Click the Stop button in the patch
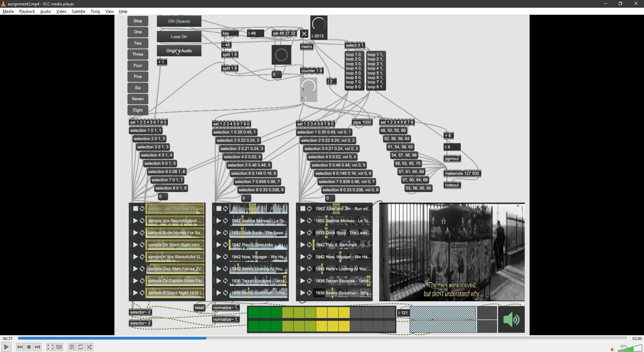644x352 pixels. [138, 21]
